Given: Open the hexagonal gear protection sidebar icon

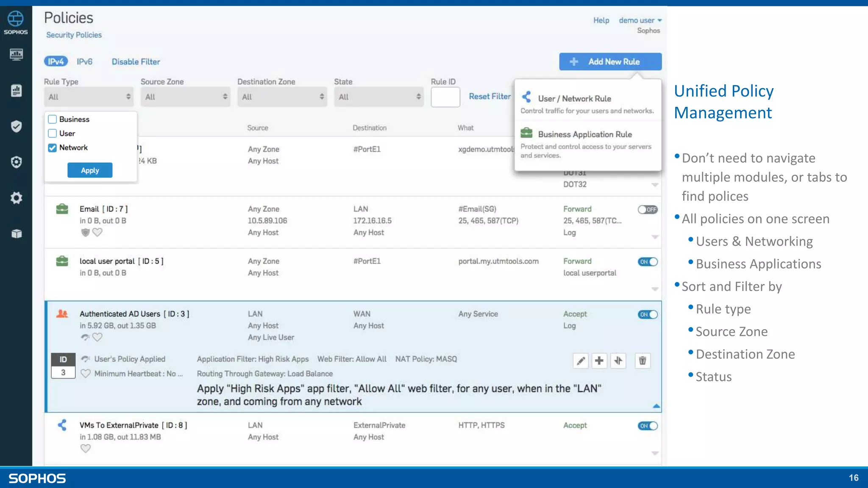Looking at the screenshot, I should pos(16,162).
